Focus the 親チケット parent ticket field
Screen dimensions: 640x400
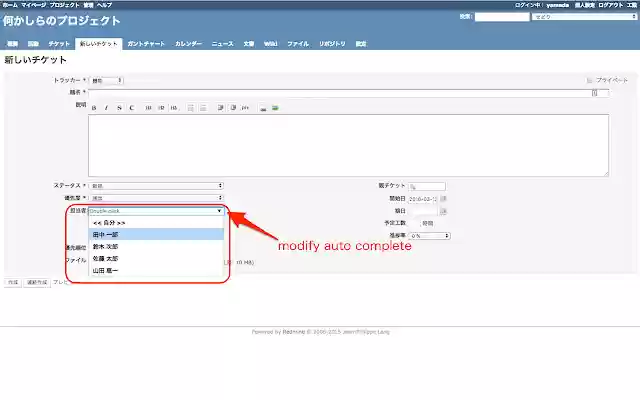427,187
